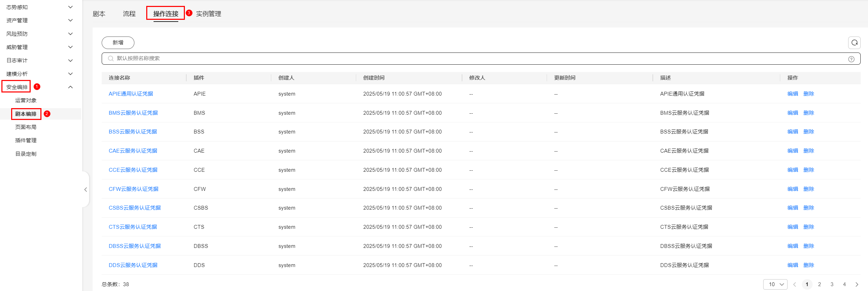Go to next page using right arrow

[857, 284]
